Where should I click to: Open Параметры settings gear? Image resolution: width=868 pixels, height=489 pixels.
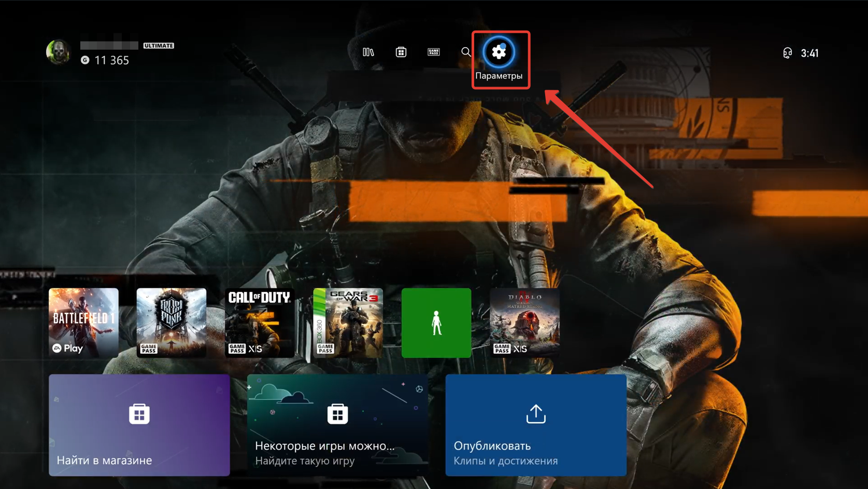point(499,52)
